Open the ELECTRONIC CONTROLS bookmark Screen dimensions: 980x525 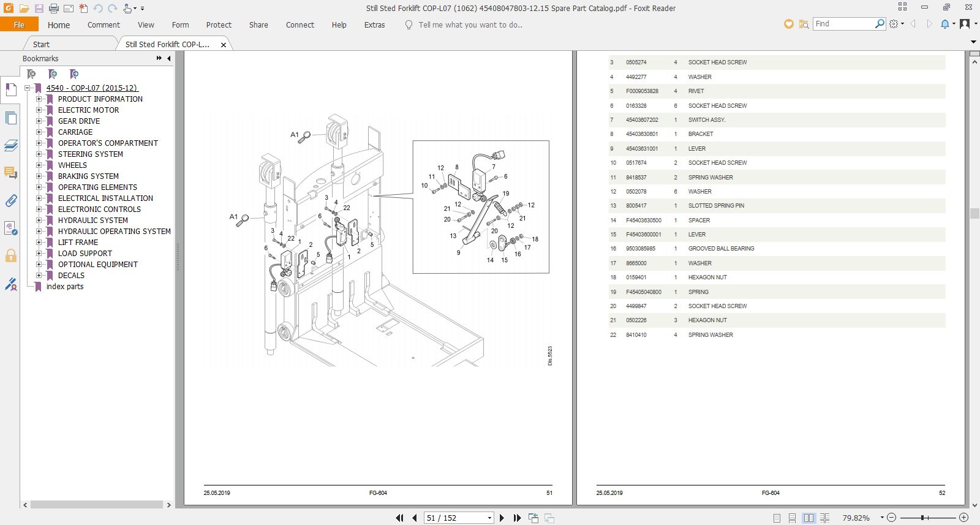coord(99,209)
